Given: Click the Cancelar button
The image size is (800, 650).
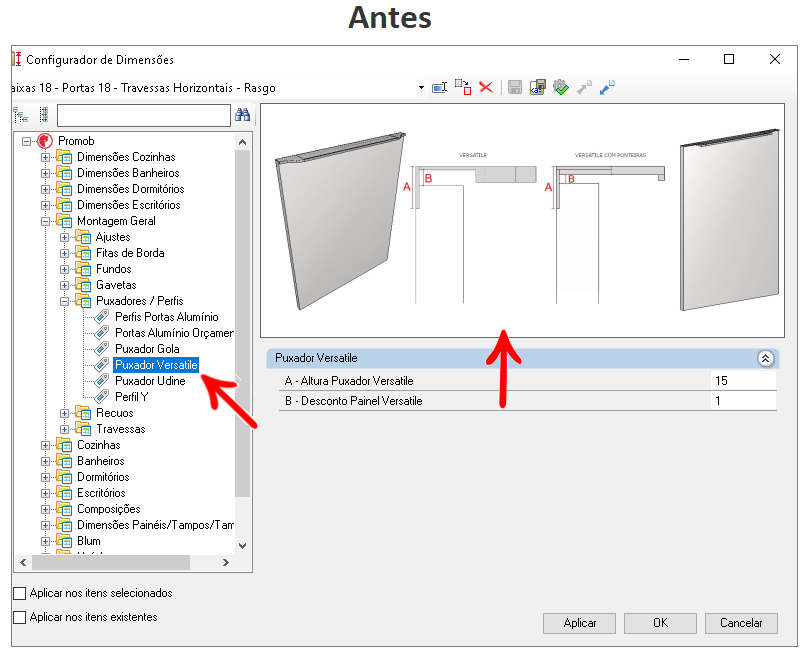Looking at the screenshot, I should (741, 623).
